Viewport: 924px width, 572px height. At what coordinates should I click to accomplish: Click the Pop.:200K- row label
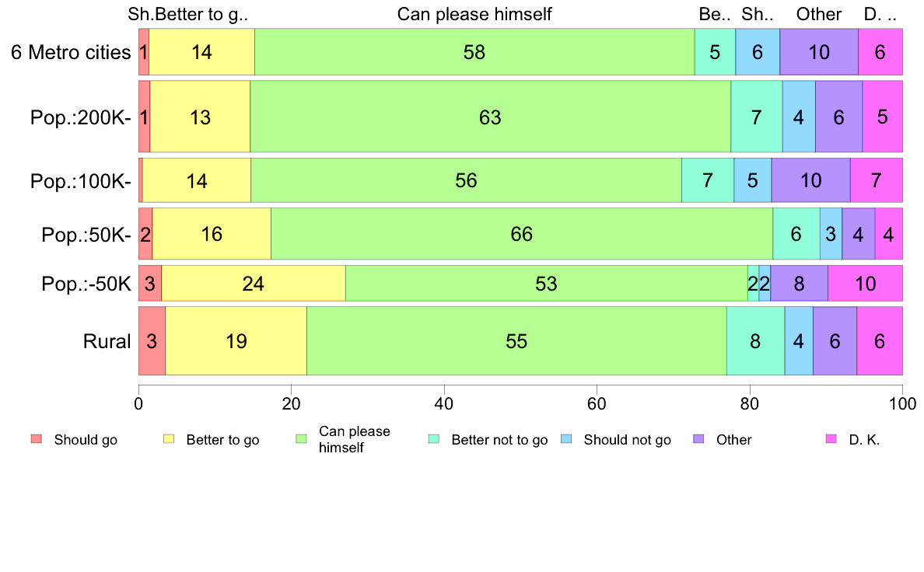click(81, 117)
